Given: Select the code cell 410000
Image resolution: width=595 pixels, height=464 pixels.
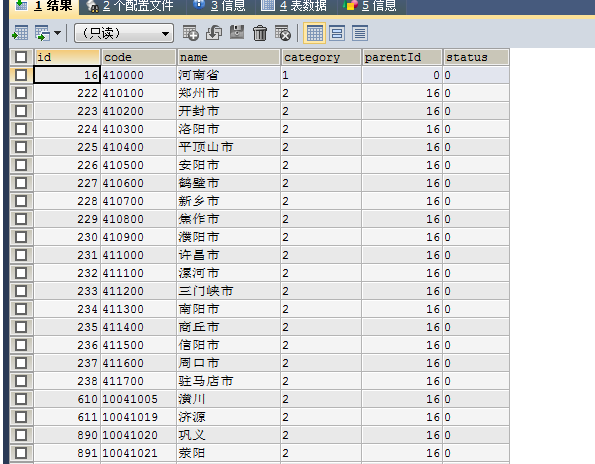Looking at the screenshot, I should 139,75.
